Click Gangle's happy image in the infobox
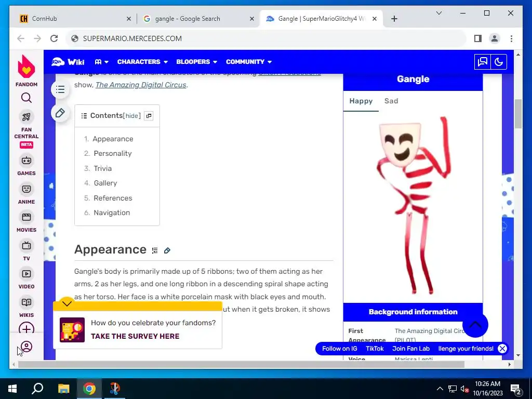 pyautogui.click(x=413, y=206)
